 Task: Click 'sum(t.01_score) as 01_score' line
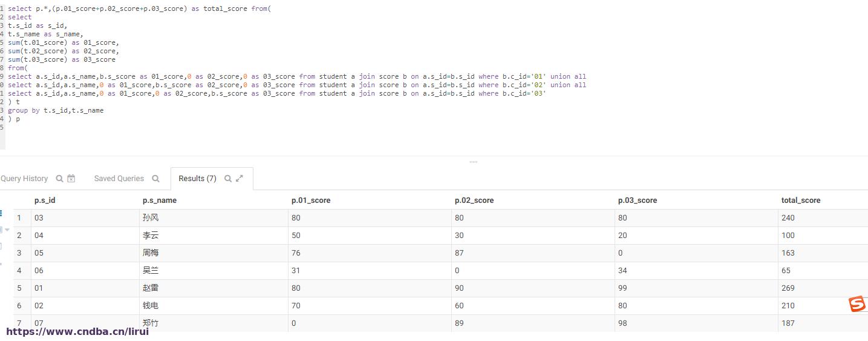tap(64, 43)
